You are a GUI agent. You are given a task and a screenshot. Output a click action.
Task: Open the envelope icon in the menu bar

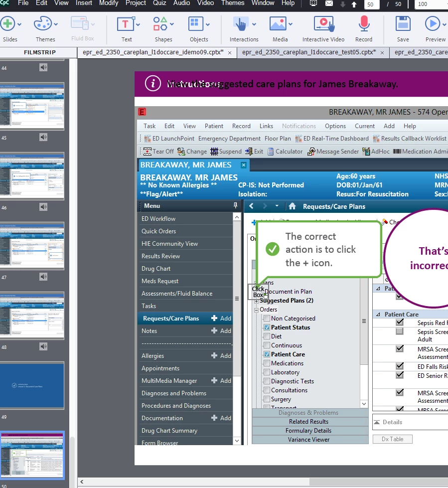pyautogui.click(x=329, y=3)
